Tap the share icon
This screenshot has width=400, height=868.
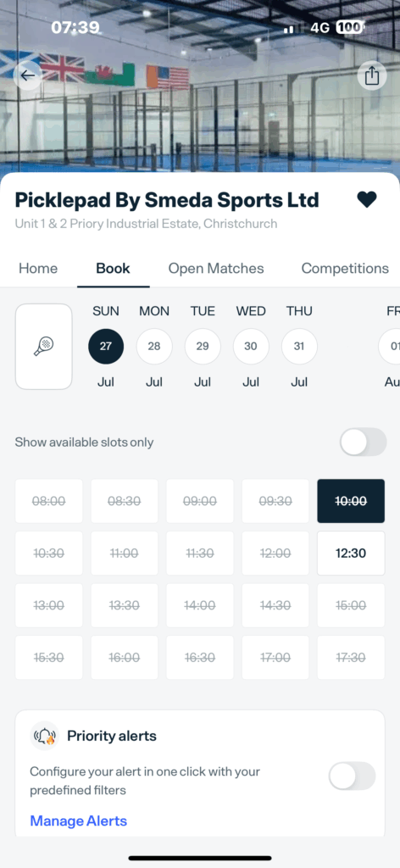pyautogui.click(x=372, y=75)
